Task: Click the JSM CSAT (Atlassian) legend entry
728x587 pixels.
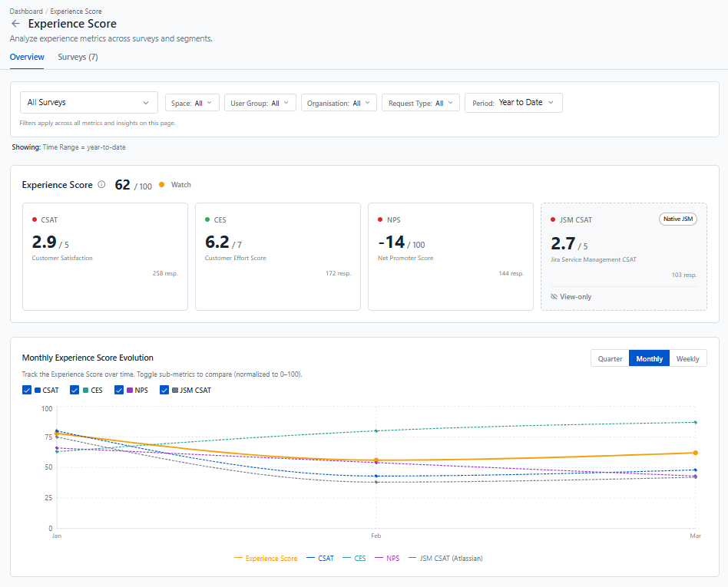Action: click(x=445, y=559)
